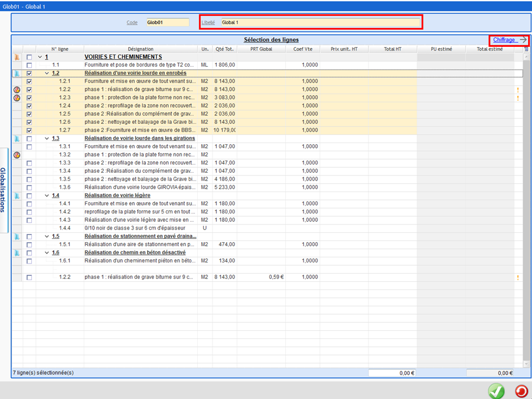Tick the checkbox for line 1.5.1
This screenshot has width=532, height=399.
[x=29, y=244]
